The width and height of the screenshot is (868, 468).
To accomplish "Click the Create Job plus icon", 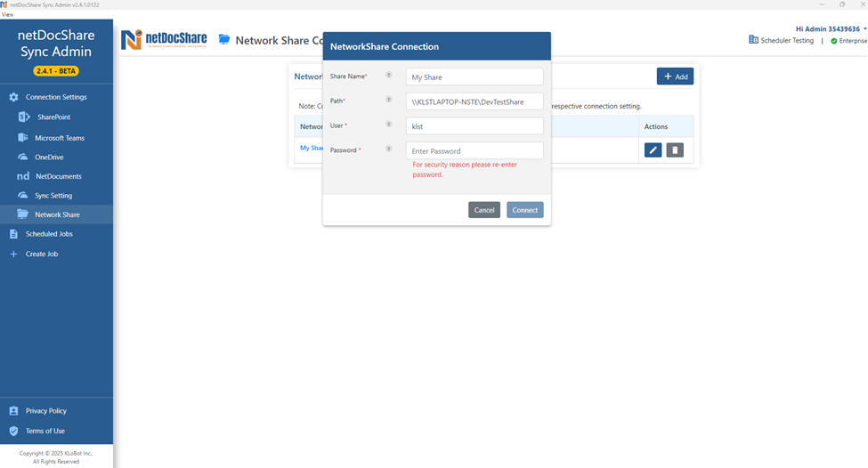I will [14, 254].
